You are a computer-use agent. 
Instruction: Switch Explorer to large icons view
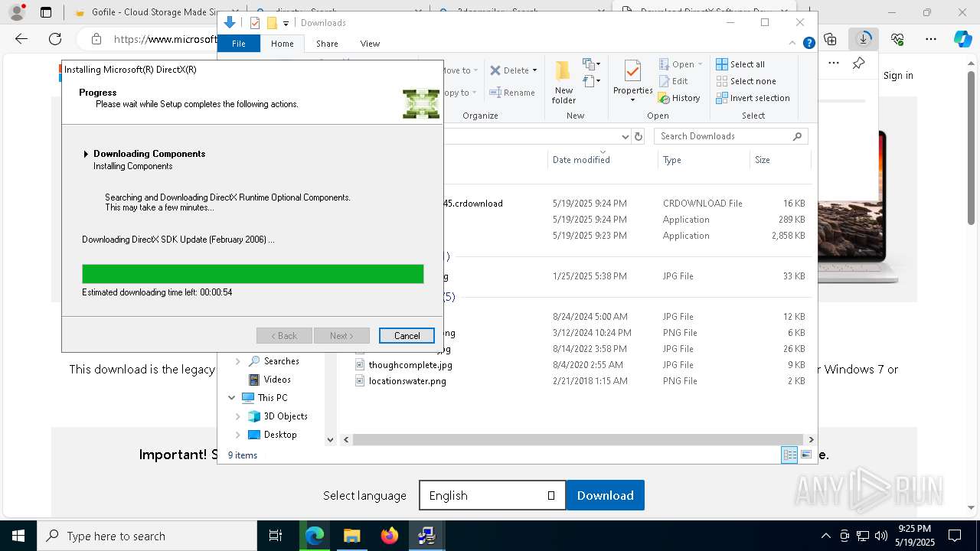806,455
